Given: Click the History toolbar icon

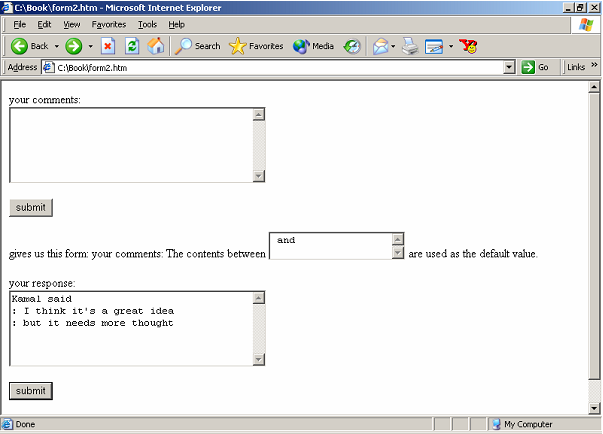Looking at the screenshot, I should [x=352, y=46].
